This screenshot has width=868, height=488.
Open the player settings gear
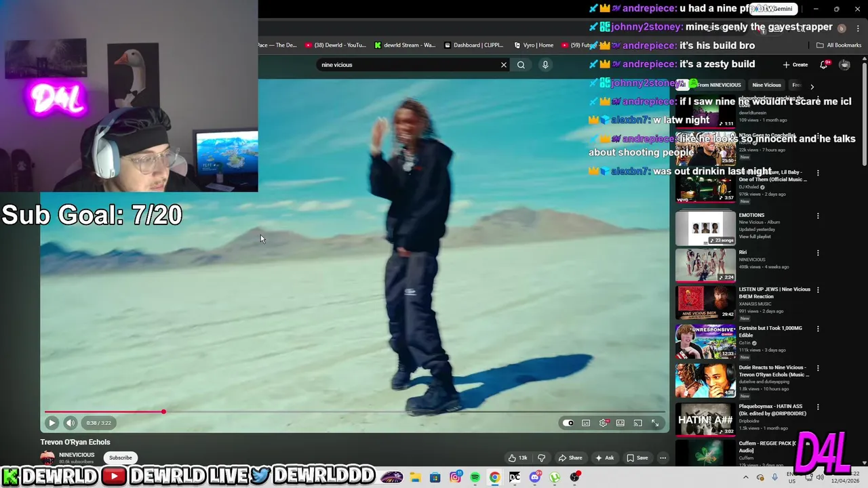point(603,423)
